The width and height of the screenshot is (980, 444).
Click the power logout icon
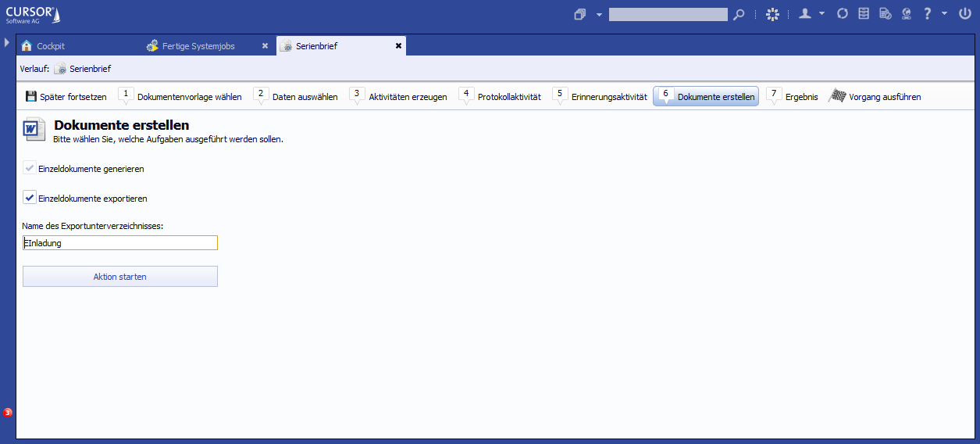pyautogui.click(x=964, y=14)
